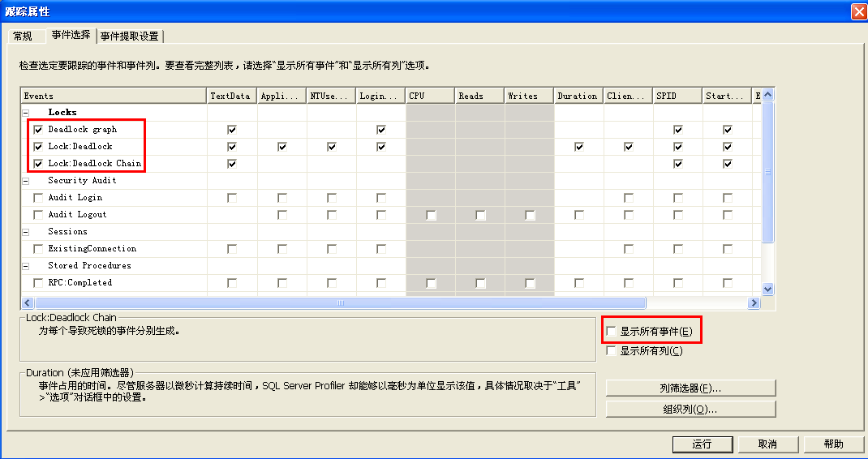The width and height of the screenshot is (868, 459).
Task: Close the 跟踪属性 dialog window
Action: pos(859,11)
